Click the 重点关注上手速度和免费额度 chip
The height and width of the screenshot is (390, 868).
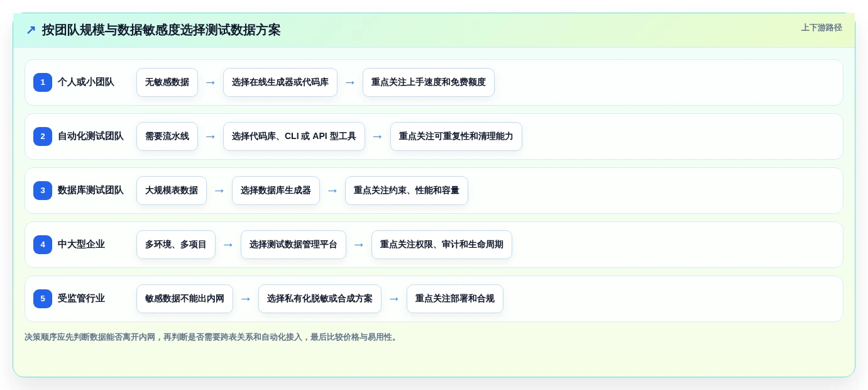coord(429,82)
